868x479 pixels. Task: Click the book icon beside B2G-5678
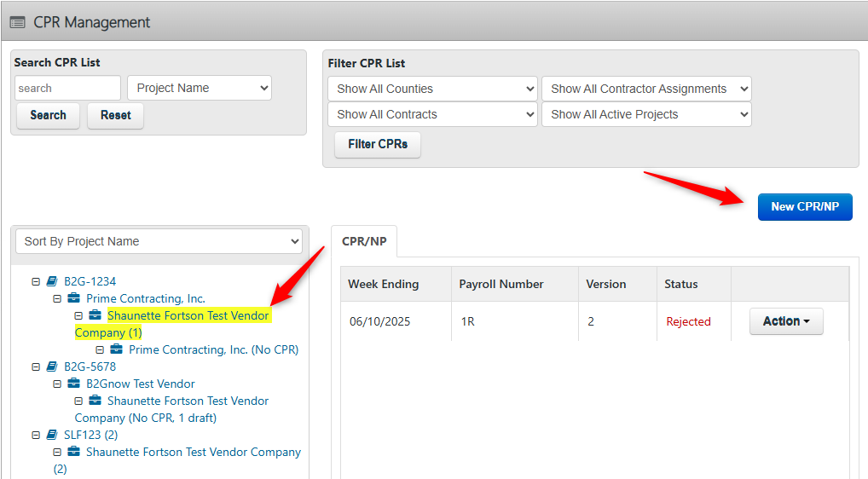pos(52,366)
